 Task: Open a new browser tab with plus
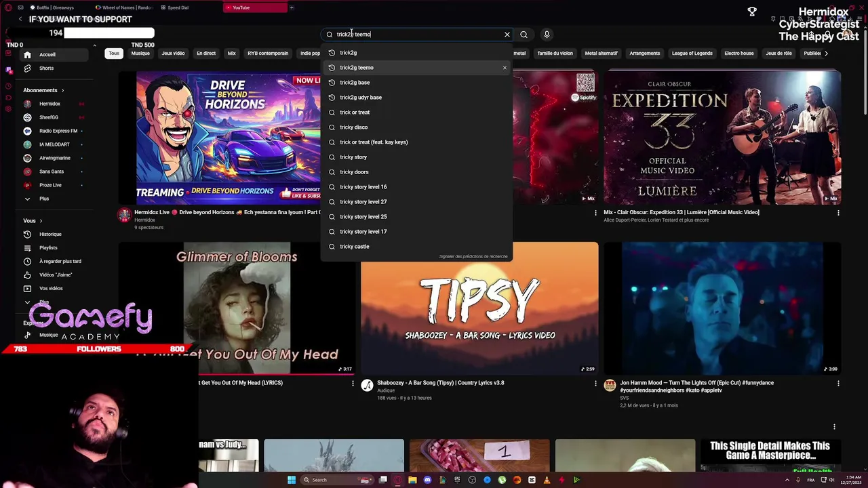292,7
